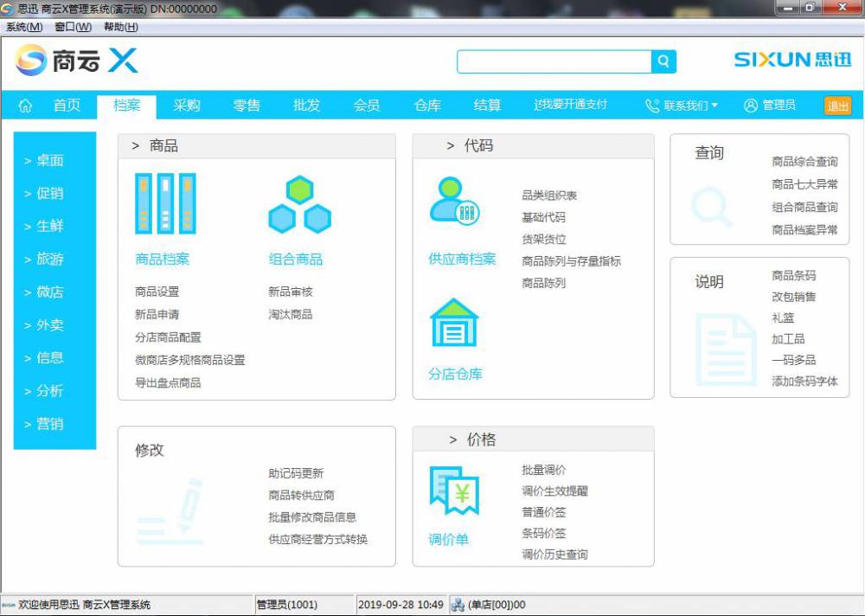The height and width of the screenshot is (616, 865).
Task: Open the 新品申请 link
Action: [157, 315]
